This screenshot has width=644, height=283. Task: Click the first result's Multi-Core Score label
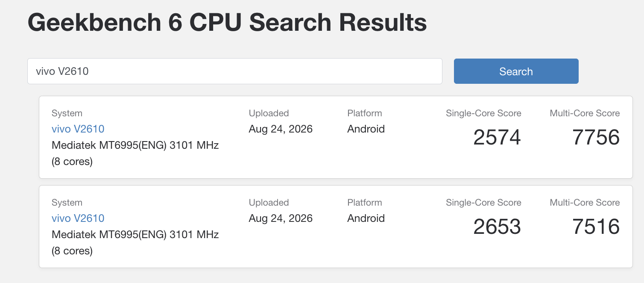(585, 113)
